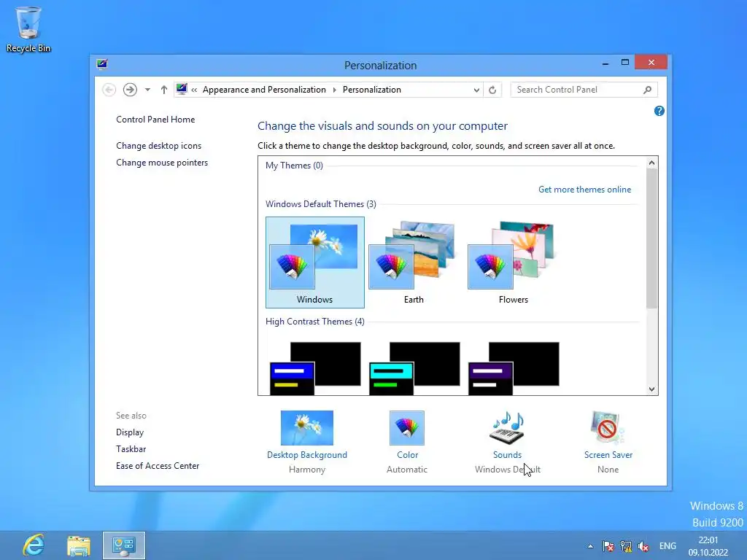Open the recent locations dropdown arrow

(x=147, y=90)
